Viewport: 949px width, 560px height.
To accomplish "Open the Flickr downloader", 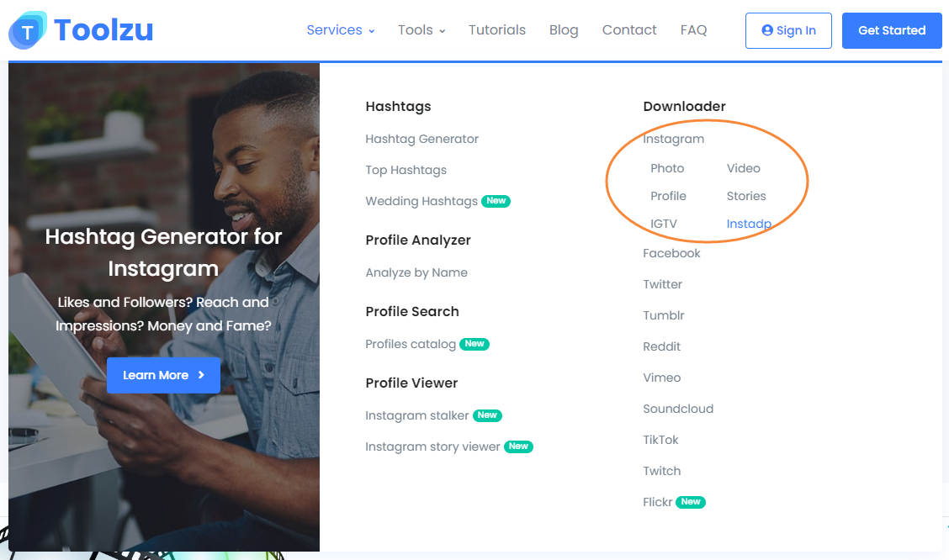I will click(657, 503).
